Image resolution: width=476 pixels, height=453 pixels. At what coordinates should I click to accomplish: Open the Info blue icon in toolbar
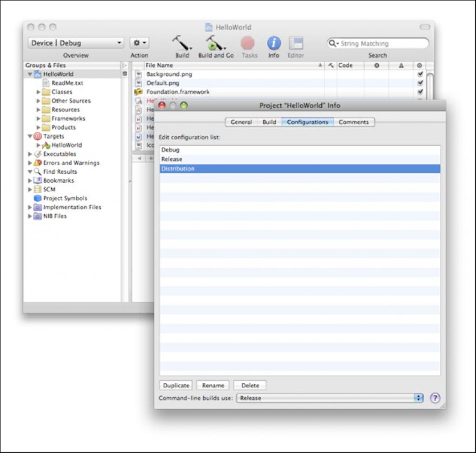tap(274, 43)
